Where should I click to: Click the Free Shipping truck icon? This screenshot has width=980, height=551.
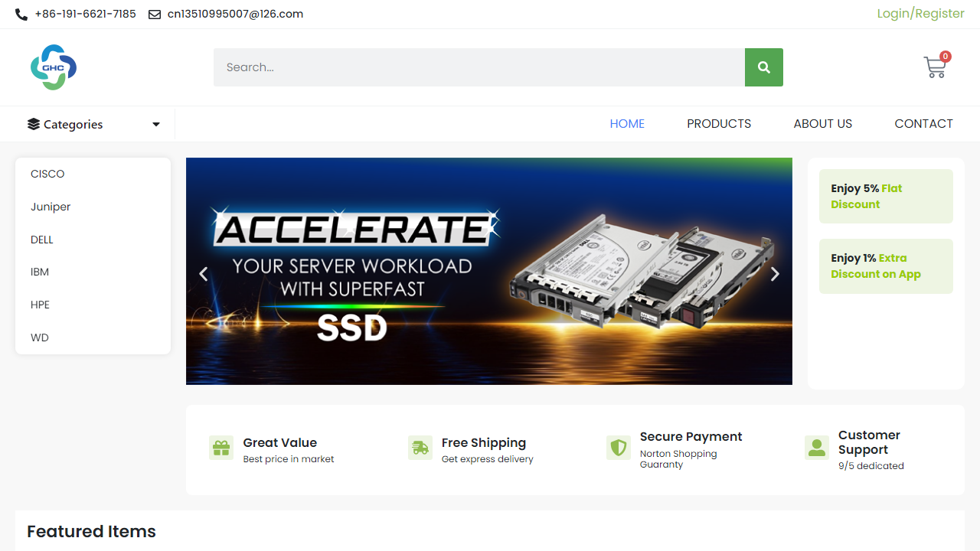click(420, 448)
